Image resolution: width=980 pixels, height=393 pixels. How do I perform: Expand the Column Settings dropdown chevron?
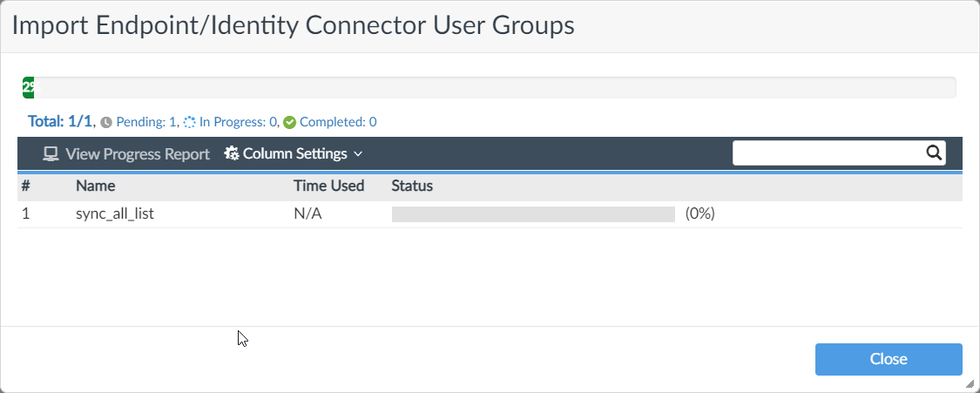click(x=357, y=154)
